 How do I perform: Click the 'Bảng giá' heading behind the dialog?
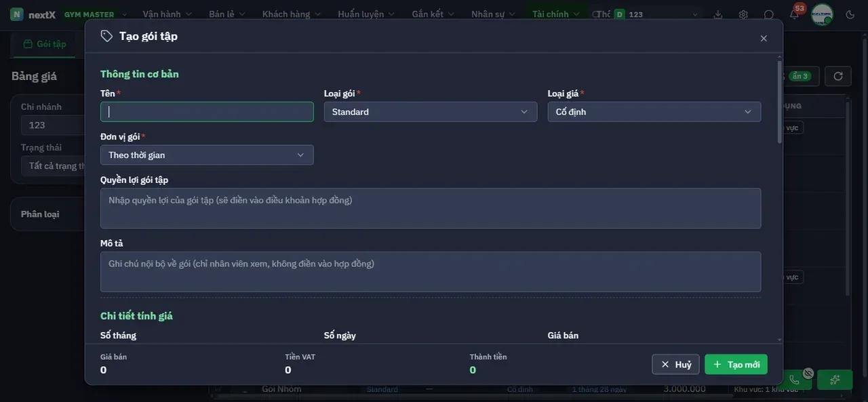pos(34,76)
